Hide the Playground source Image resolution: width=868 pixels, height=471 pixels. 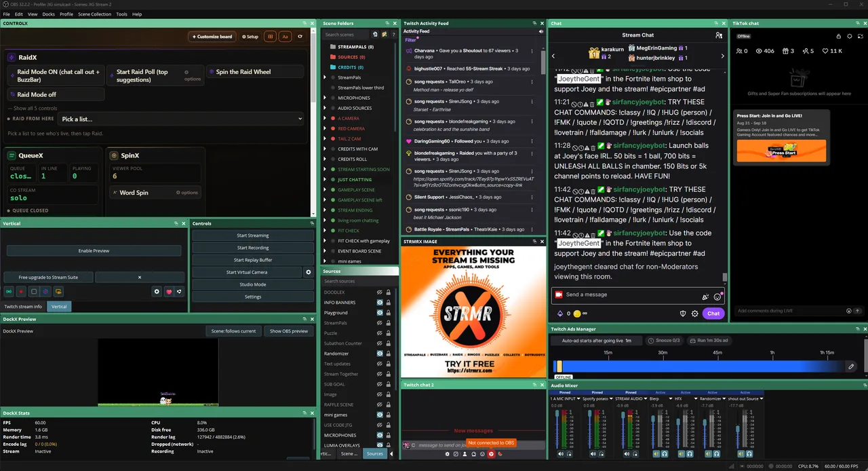pos(380,312)
